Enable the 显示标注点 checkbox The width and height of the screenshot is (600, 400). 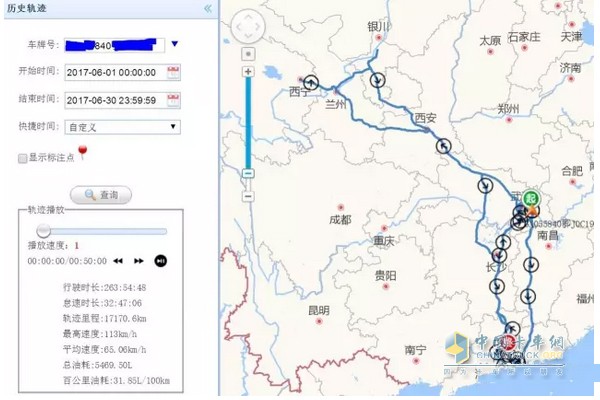pyautogui.click(x=23, y=158)
